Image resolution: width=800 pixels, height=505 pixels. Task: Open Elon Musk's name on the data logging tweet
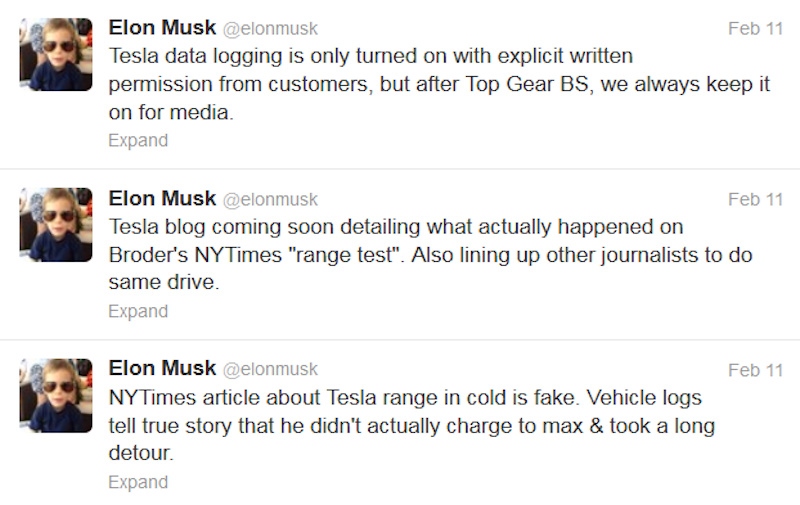point(161,29)
